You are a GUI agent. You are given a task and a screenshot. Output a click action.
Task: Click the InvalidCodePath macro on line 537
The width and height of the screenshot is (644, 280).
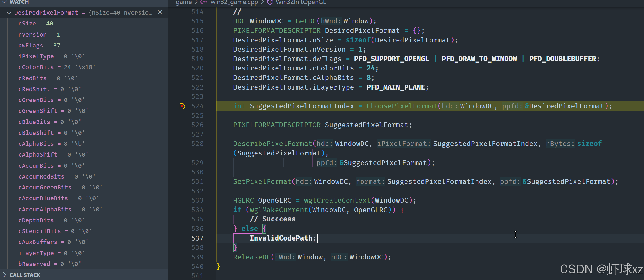coord(281,238)
